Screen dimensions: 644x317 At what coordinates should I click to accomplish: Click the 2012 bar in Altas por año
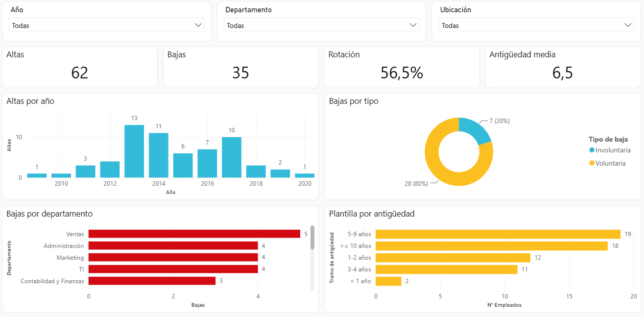pyautogui.click(x=110, y=170)
